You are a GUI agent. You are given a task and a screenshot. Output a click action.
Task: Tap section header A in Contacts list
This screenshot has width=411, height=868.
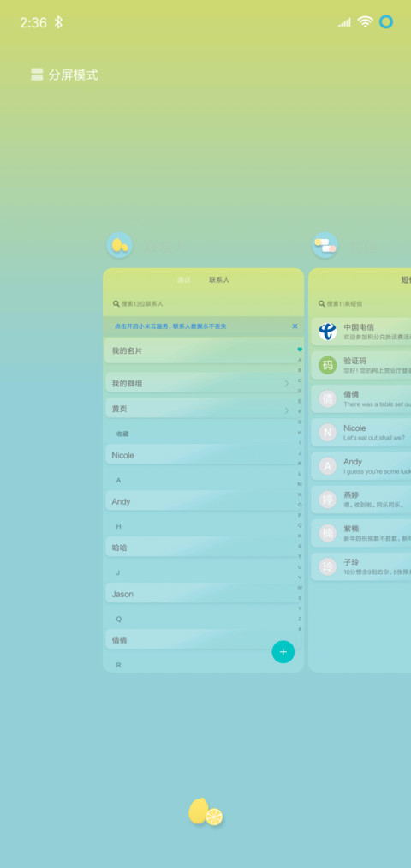(x=118, y=480)
